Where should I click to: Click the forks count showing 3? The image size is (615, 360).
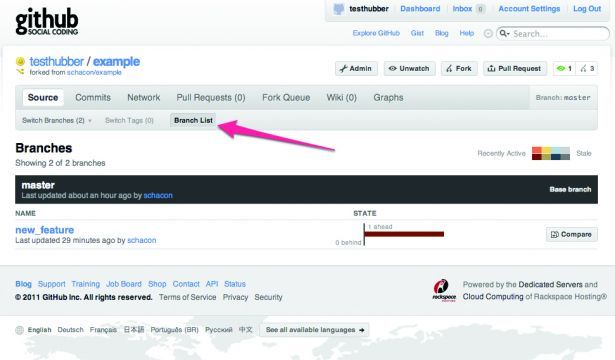coord(587,69)
